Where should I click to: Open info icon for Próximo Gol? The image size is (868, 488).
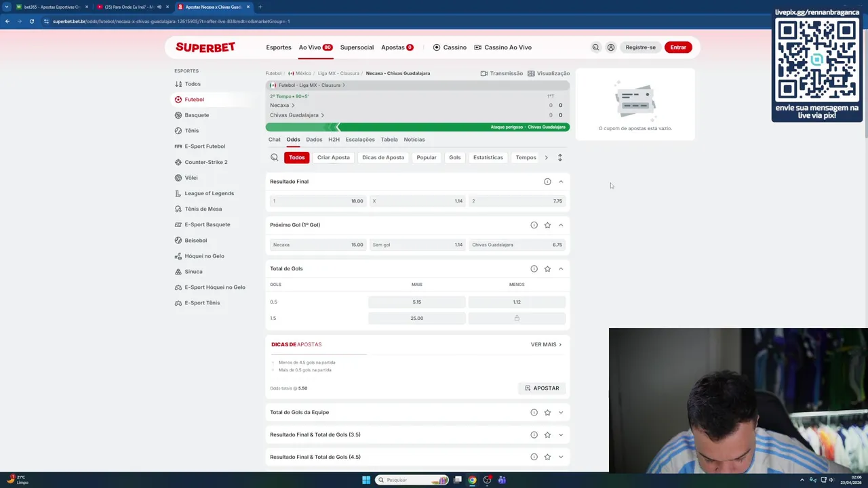[534, 225]
